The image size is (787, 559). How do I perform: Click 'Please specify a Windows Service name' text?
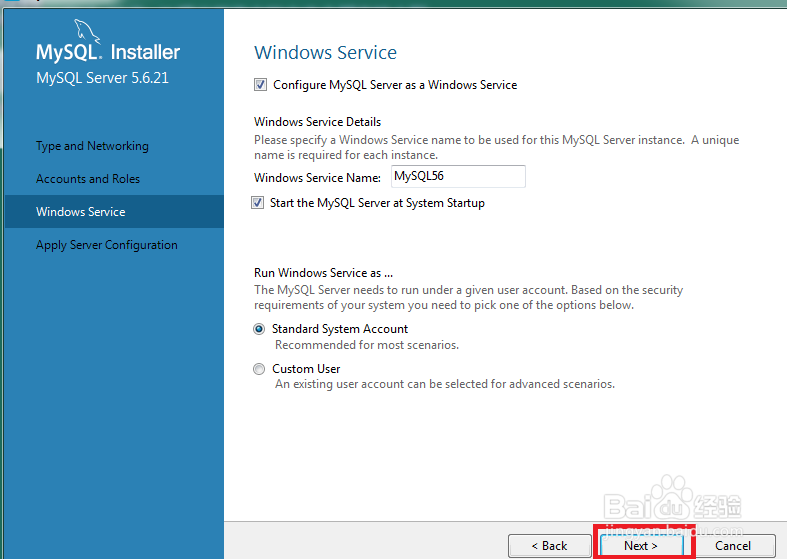(496, 148)
